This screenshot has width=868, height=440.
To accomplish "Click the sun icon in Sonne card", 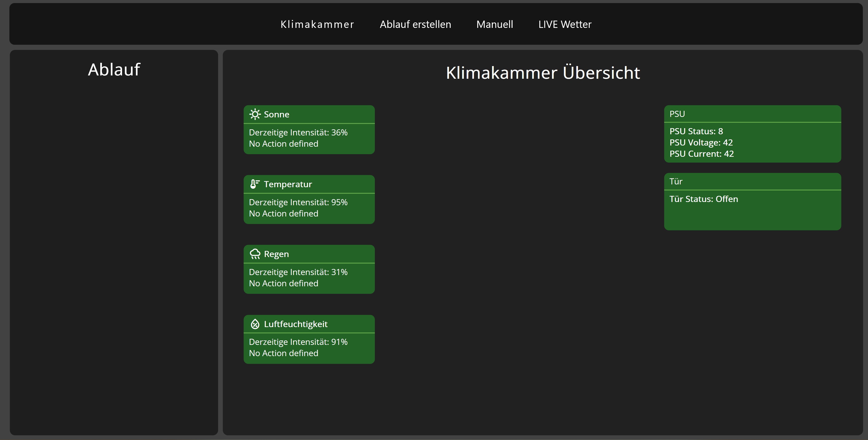I will coord(255,115).
